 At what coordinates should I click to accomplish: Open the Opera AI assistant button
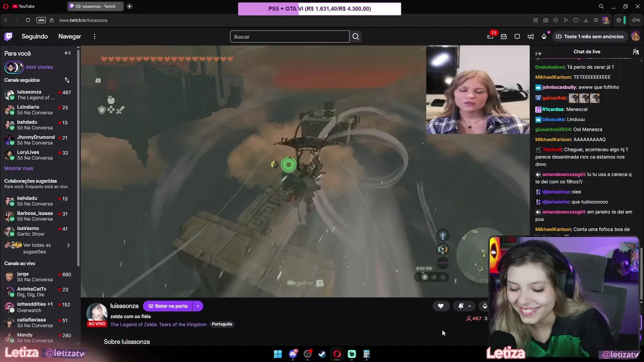(x=636, y=20)
